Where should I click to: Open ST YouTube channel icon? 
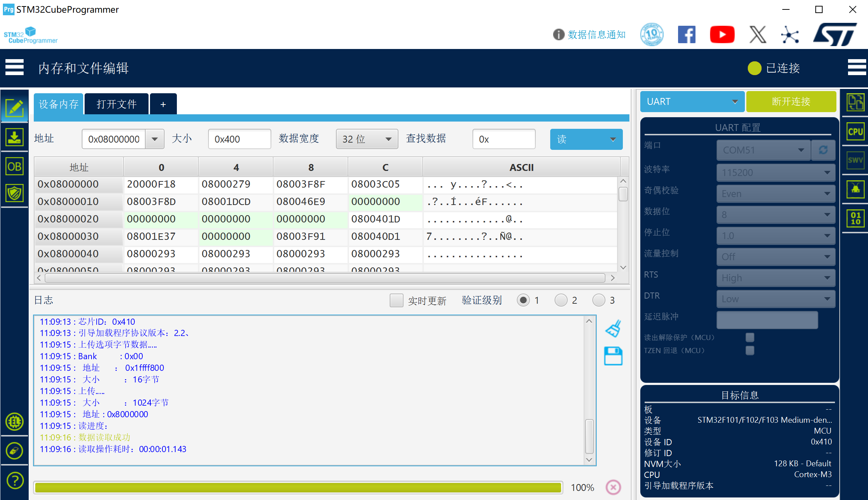pos(722,35)
